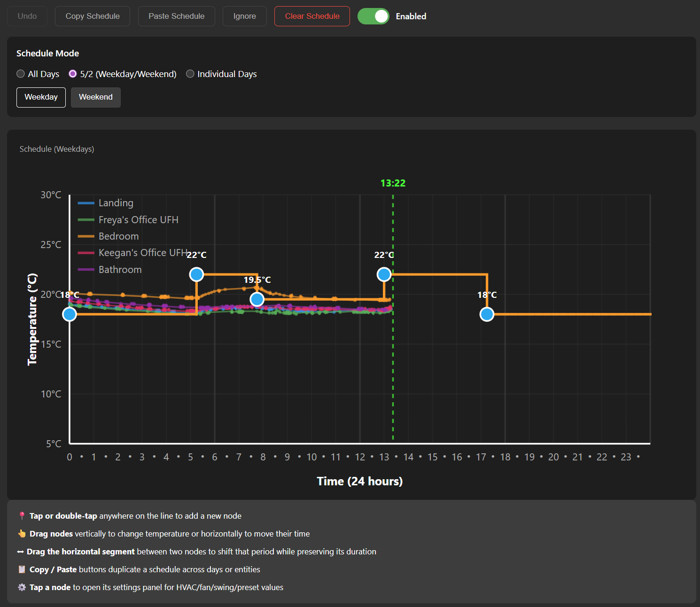The height and width of the screenshot is (607, 700).
Task: Click the Paste Schedule button
Action: point(177,16)
